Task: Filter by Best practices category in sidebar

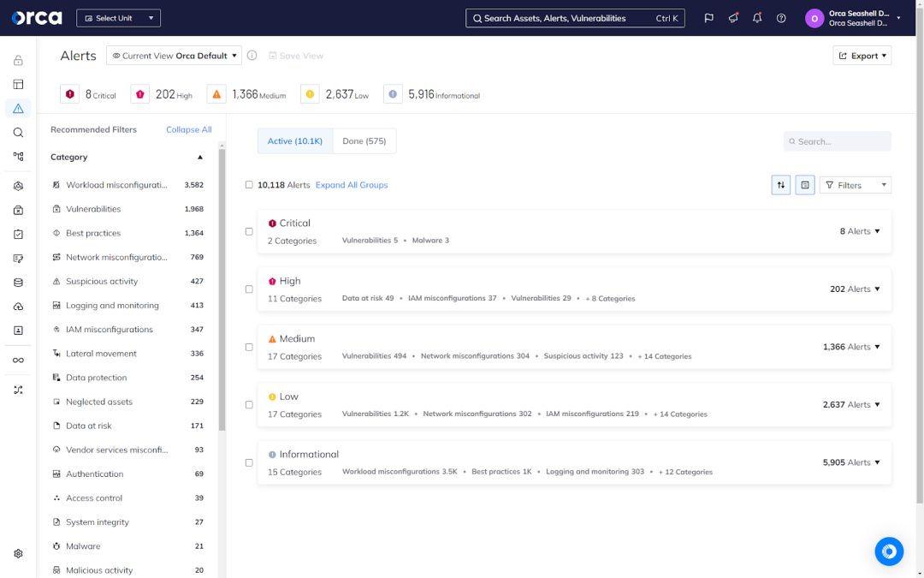Action: pos(127,234)
